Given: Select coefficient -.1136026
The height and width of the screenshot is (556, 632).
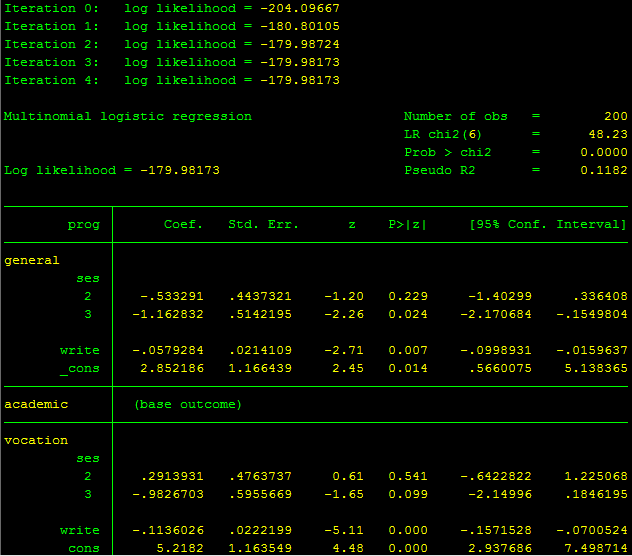Looking at the screenshot, I should click(x=168, y=530).
